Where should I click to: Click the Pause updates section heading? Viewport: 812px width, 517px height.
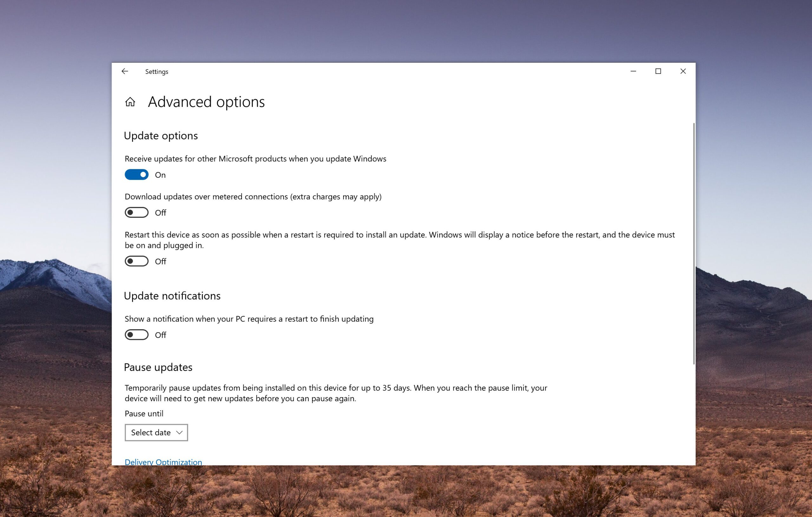158,367
